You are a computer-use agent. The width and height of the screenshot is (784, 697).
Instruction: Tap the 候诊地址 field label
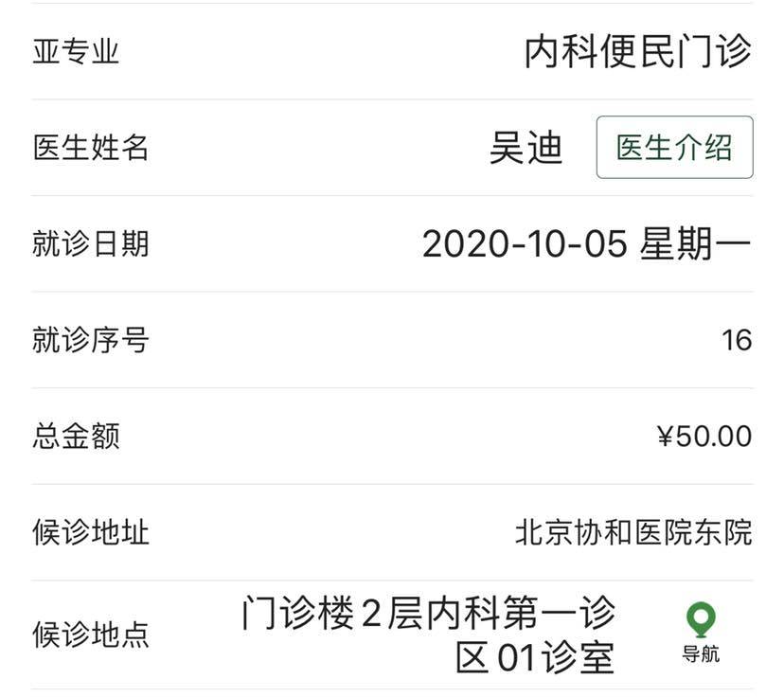(91, 532)
